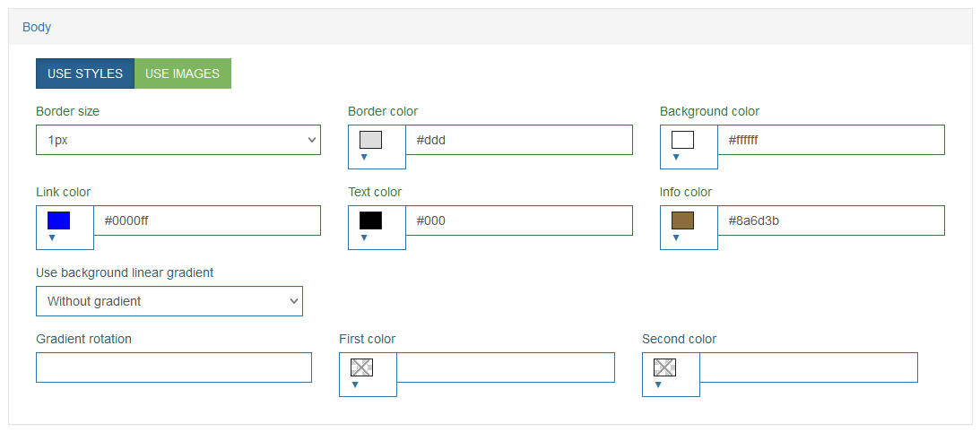Open the background linear gradient dropdown
Screen dimensions: 980x432
click(169, 301)
